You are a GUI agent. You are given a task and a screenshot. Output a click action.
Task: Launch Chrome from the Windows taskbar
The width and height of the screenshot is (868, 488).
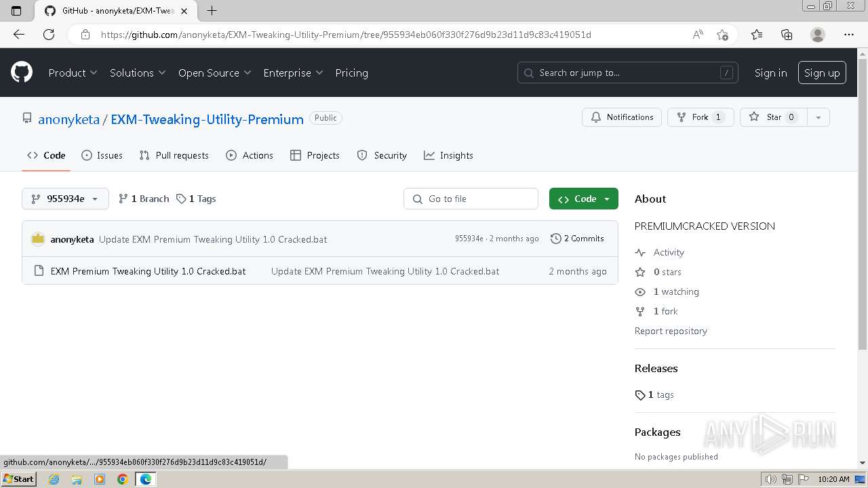pos(123,479)
